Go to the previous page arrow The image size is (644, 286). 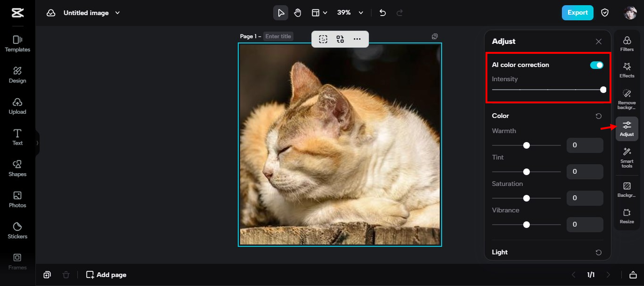573,274
